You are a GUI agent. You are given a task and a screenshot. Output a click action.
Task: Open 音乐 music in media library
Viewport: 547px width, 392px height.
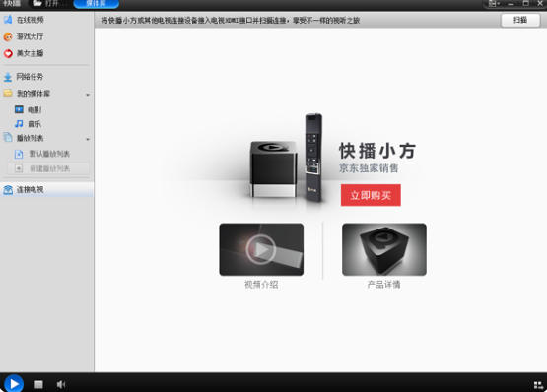(29, 124)
